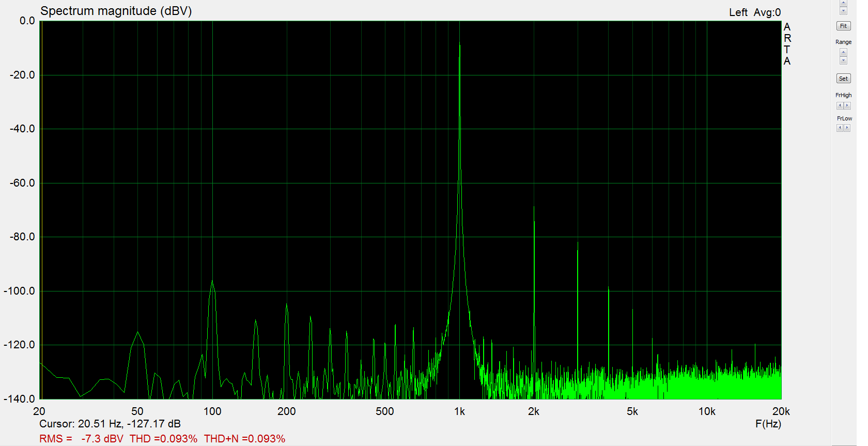Click the 'Spectrum magnitude (dBV)' title

point(116,11)
